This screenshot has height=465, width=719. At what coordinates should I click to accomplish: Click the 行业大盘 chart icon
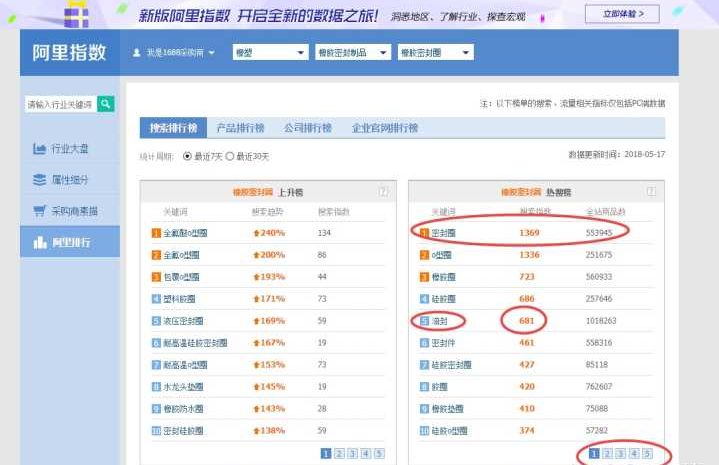click(x=39, y=149)
